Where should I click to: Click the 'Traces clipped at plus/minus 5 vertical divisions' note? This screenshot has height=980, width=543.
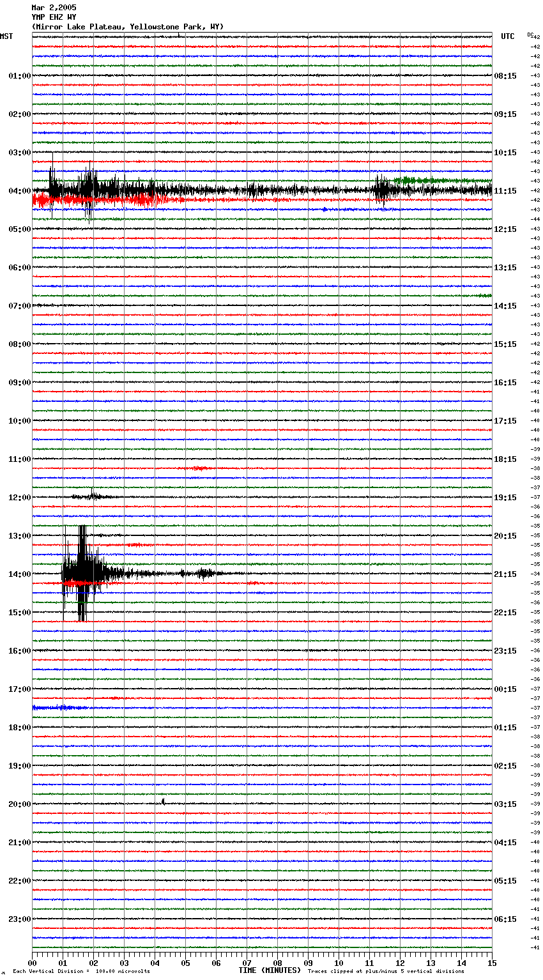pyautogui.click(x=386, y=972)
